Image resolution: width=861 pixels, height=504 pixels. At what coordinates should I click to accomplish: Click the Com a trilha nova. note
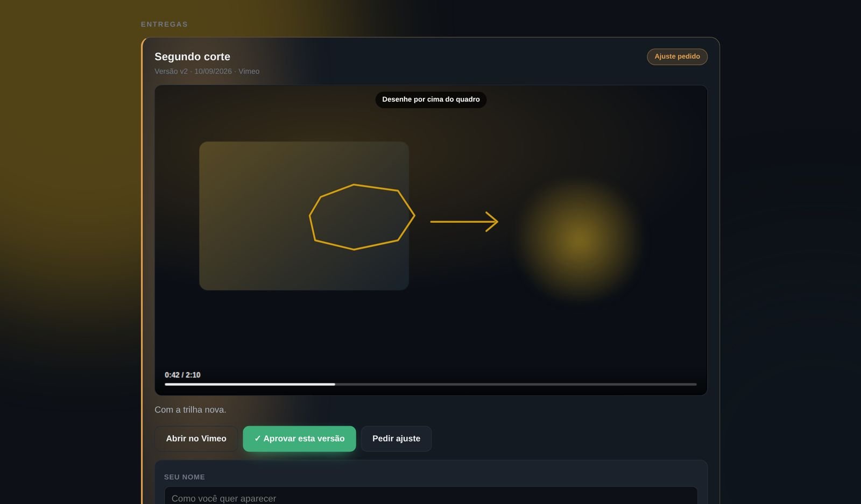pos(190,410)
